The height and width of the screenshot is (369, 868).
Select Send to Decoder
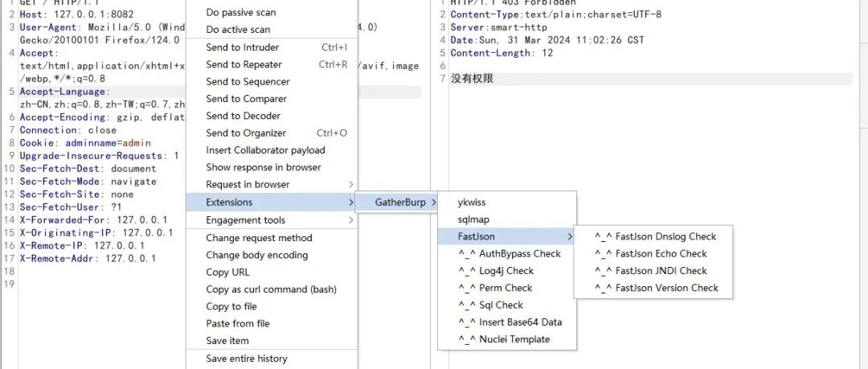point(272,116)
